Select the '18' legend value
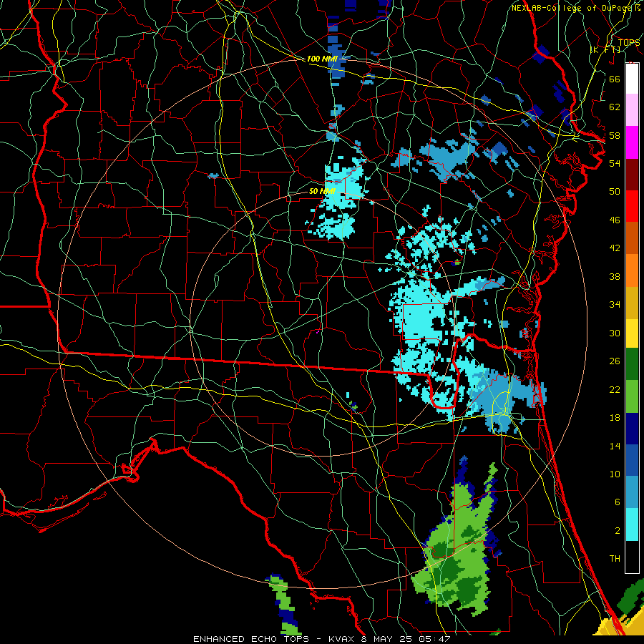Viewport: 644px width, 644px height. click(615, 418)
